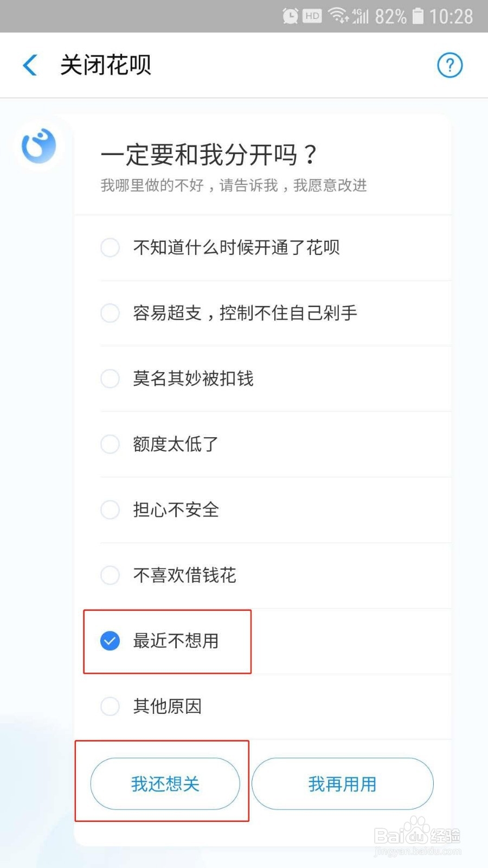Tap the Wi-Fi signal status icon

point(338,16)
